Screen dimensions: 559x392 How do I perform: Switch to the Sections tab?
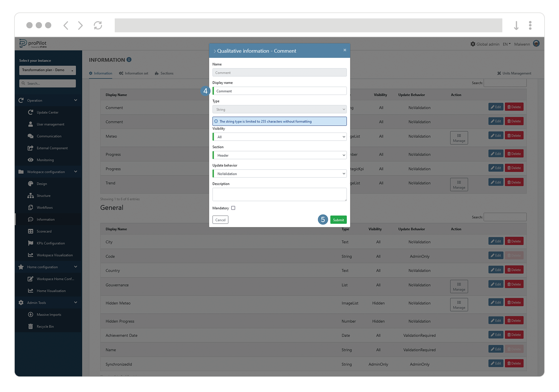(x=164, y=73)
